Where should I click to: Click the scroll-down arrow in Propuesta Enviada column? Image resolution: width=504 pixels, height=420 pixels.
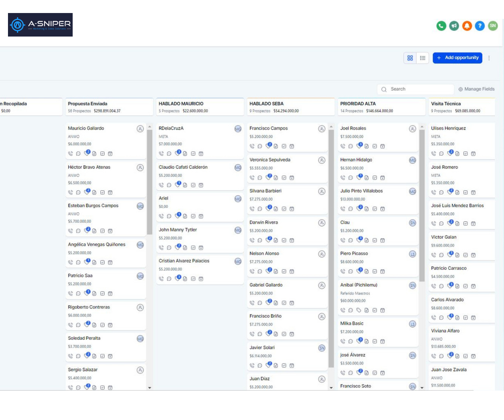pos(150,388)
